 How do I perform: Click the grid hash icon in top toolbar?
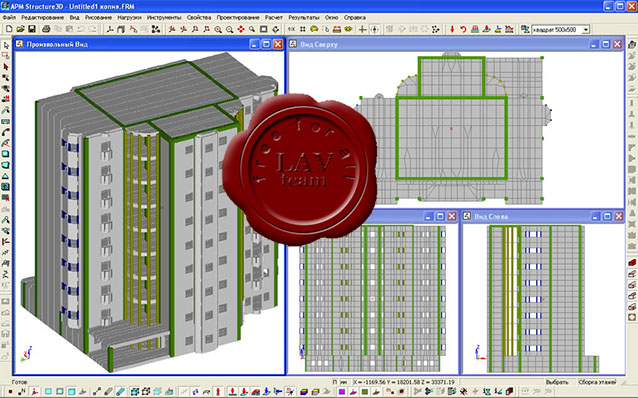302,29
